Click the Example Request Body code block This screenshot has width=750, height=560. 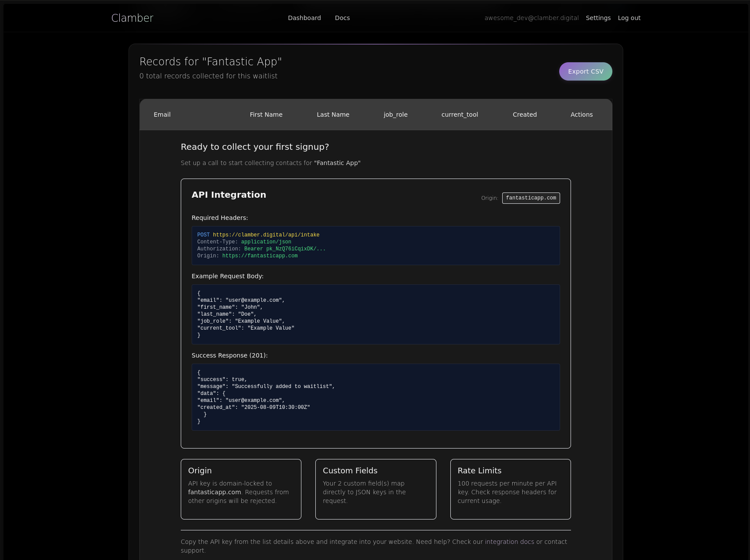(x=375, y=314)
